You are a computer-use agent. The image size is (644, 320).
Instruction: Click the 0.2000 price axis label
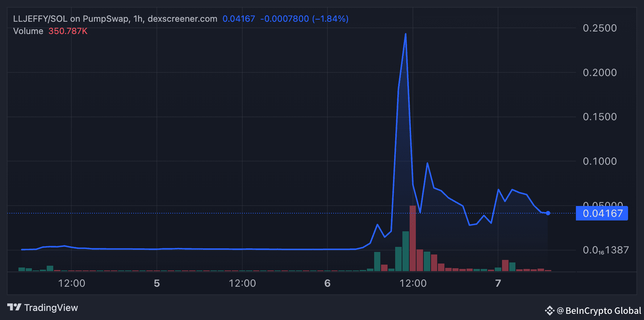pyautogui.click(x=600, y=73)
